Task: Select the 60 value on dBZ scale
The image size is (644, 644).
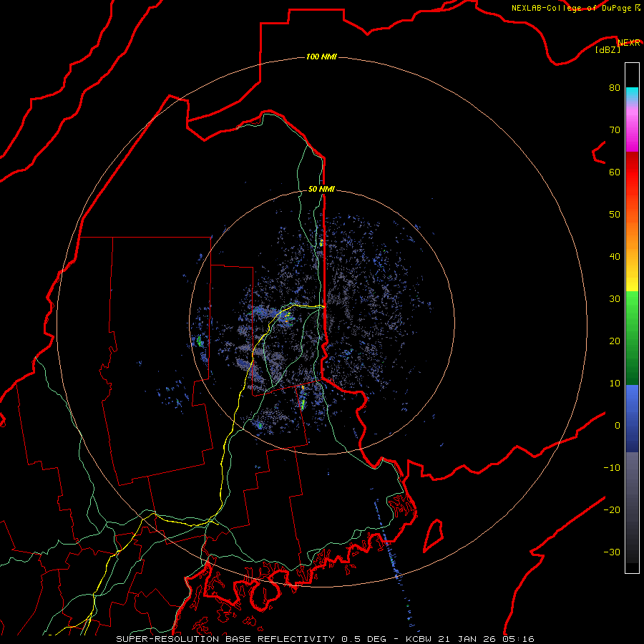Action: click(615, 172)
